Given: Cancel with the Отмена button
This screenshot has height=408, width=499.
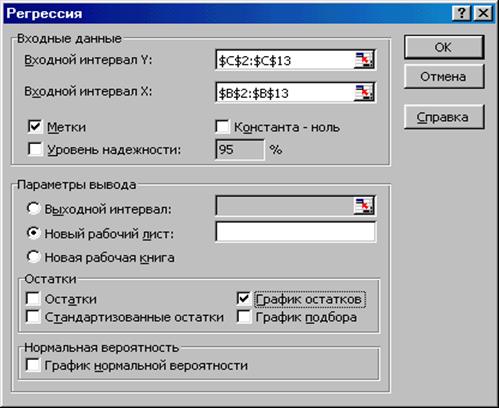Looking at the screenshot, I should click(443, 77).
